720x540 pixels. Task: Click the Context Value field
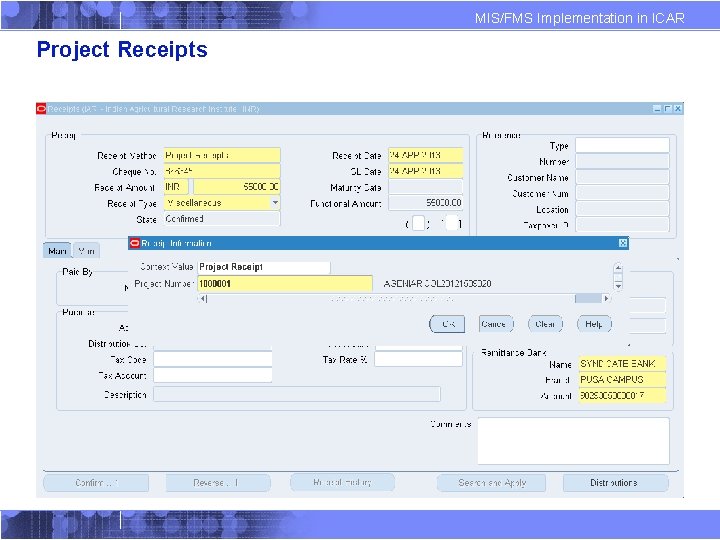tap(264, 267)
